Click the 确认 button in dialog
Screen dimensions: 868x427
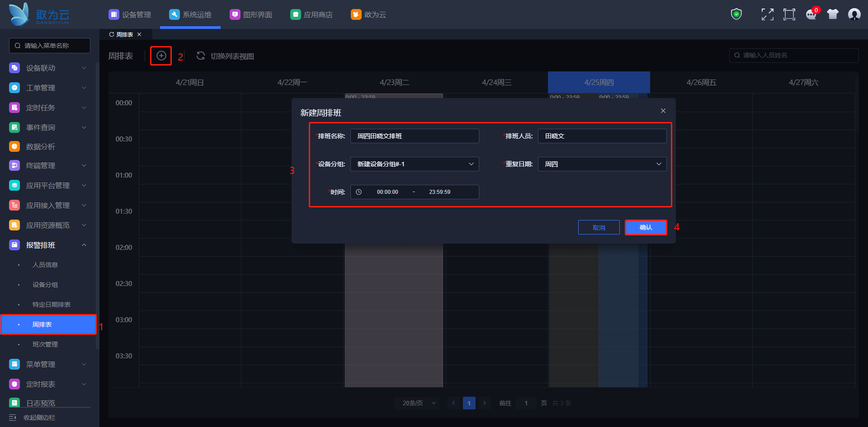[x=646, y=227]
